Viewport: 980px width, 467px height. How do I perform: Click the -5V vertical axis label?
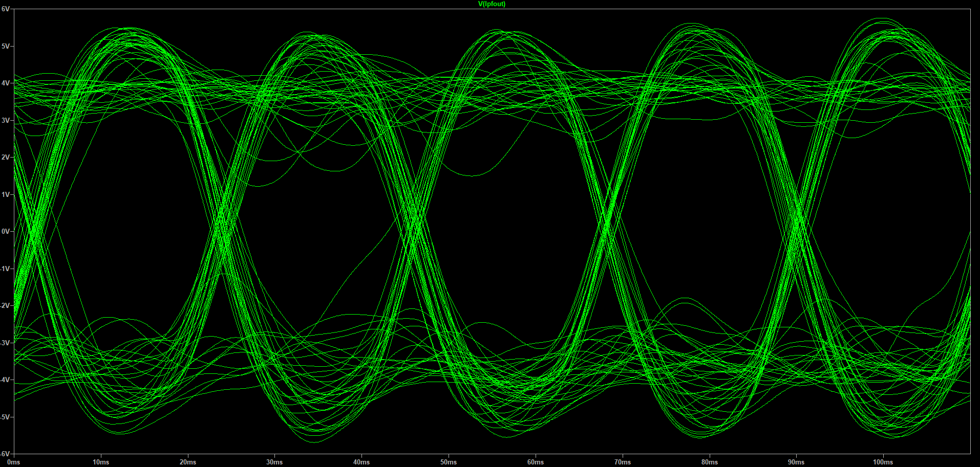(x=5, y=417)
